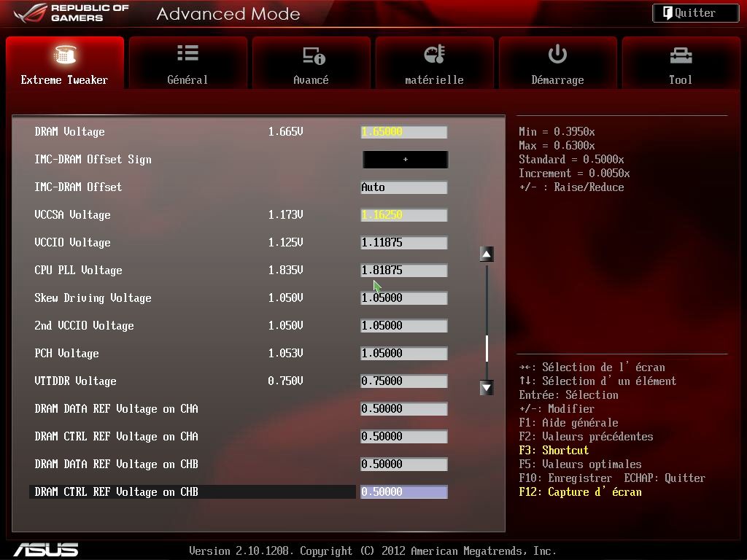This screenshot has width=747, height=560.
Task: Click the 0.750V VTTDDR reading
Action: pos(285,381)
